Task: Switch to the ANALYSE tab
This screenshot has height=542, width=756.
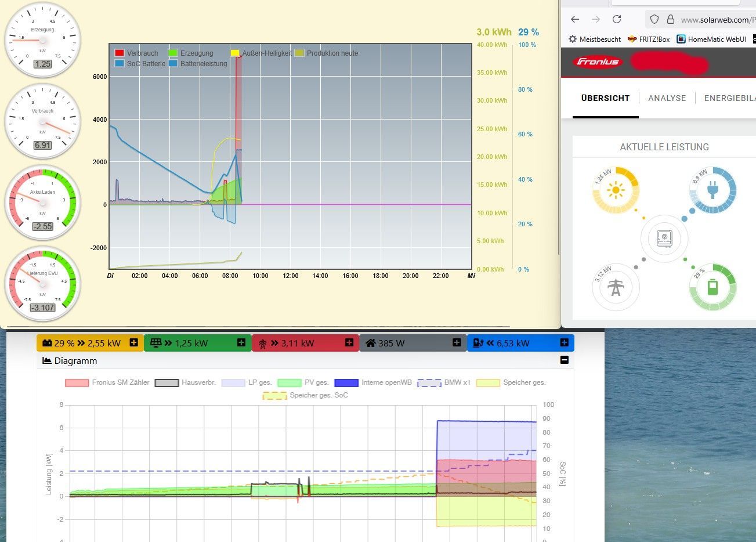Action: click(x=667, y=98)
